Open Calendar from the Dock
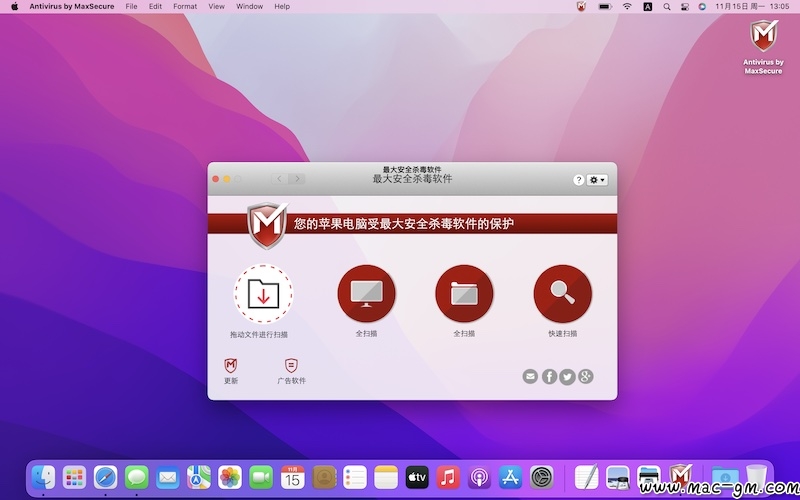Image resolution: width=800 pixels, height=500 pixels. 292,478
